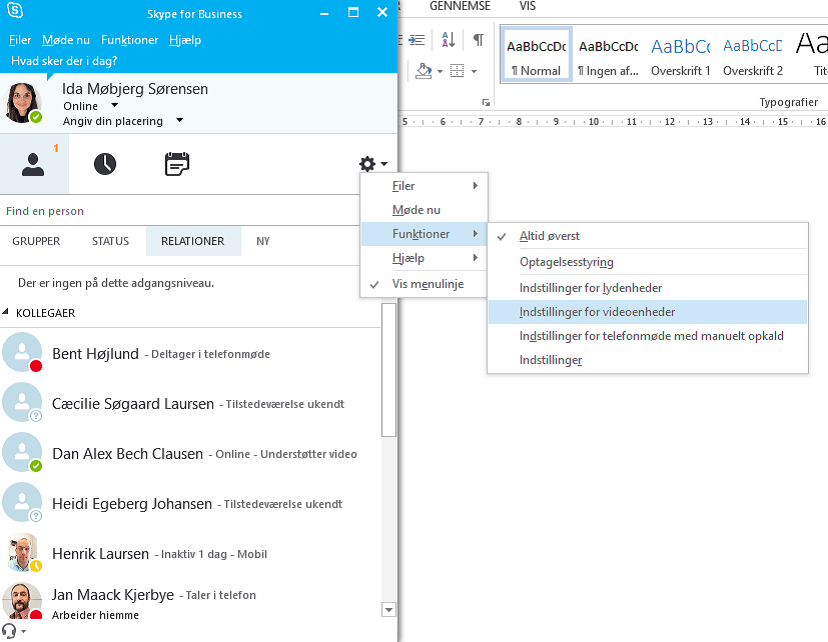Screen dimensions: 828x642
Task: Expand the Hjælp submenu in popup
Action: [424, 258]
